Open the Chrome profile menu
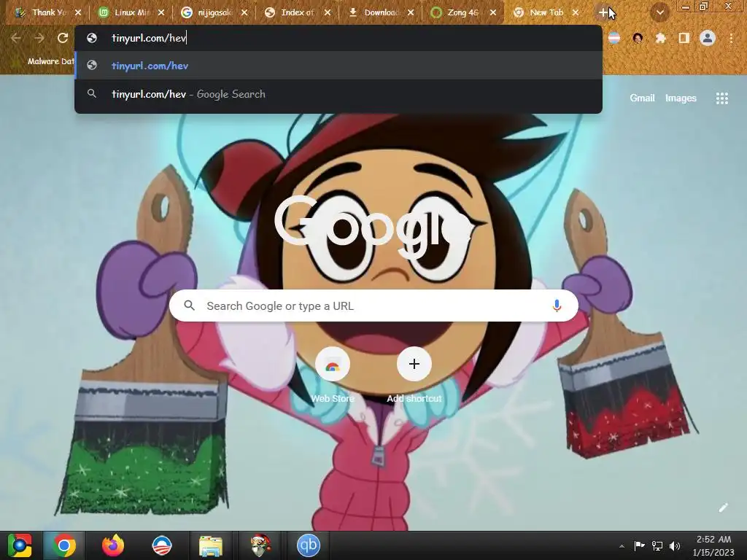Image resolution: width=747 pixels, height=560 pixels. click(x=708, y=38)
